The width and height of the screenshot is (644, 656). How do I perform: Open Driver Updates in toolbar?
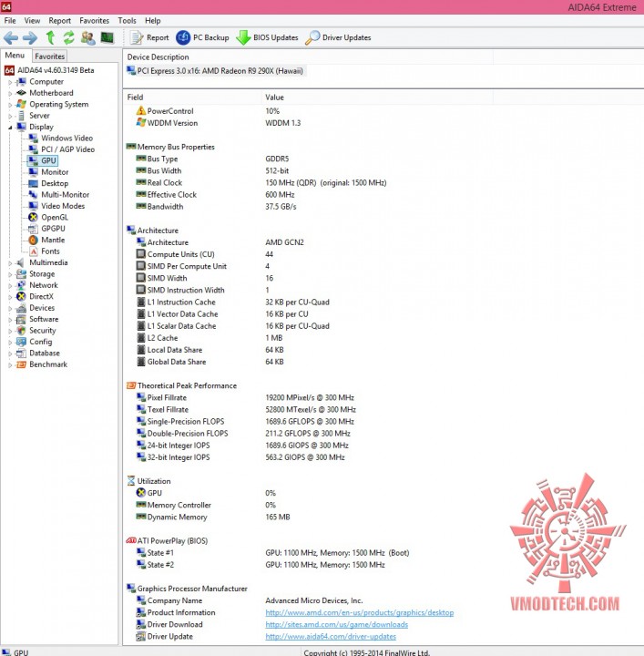tap(338, 37)
